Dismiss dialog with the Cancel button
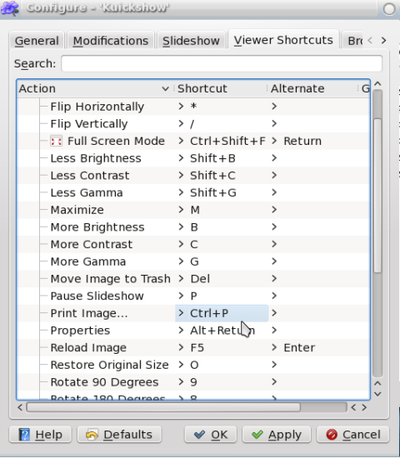Viewport: 400px width, 458px height. [x=353, y=435]
